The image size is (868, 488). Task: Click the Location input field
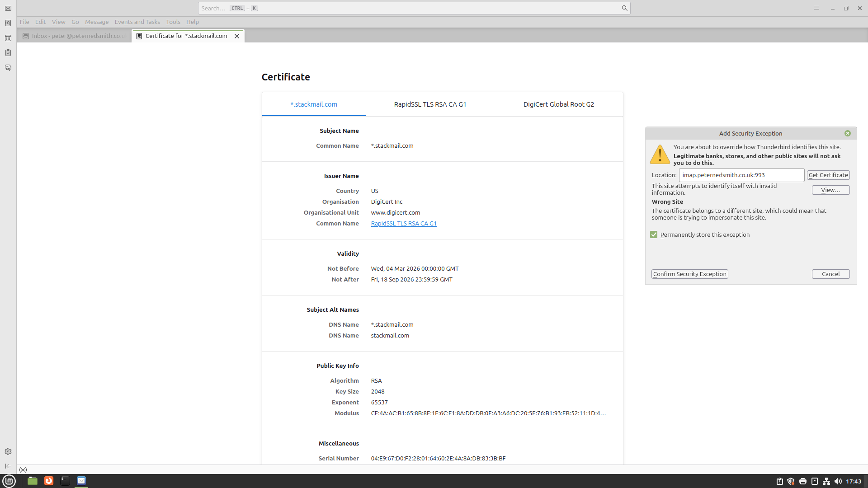coord(741,175)
